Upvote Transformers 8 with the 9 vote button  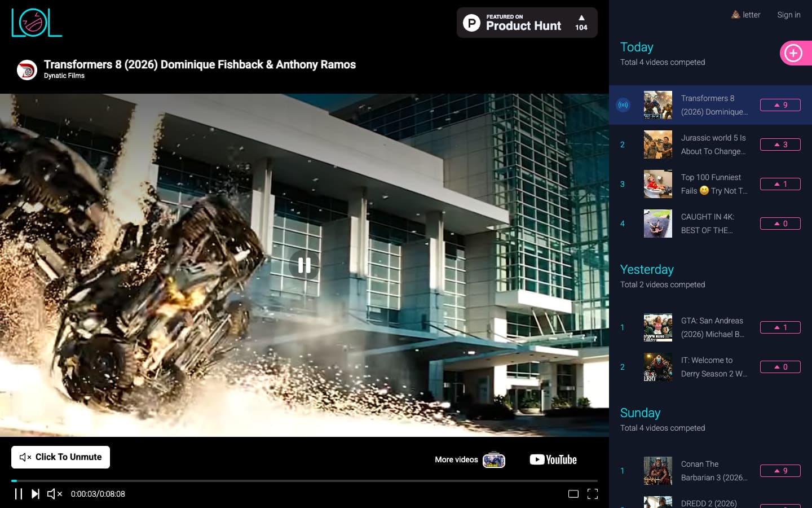780,105
